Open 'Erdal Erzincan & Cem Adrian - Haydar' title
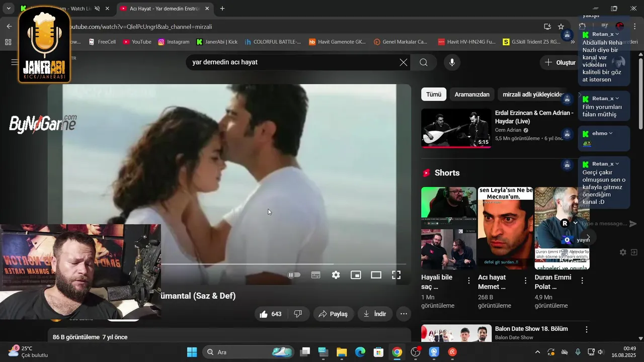 coord(534,117)
